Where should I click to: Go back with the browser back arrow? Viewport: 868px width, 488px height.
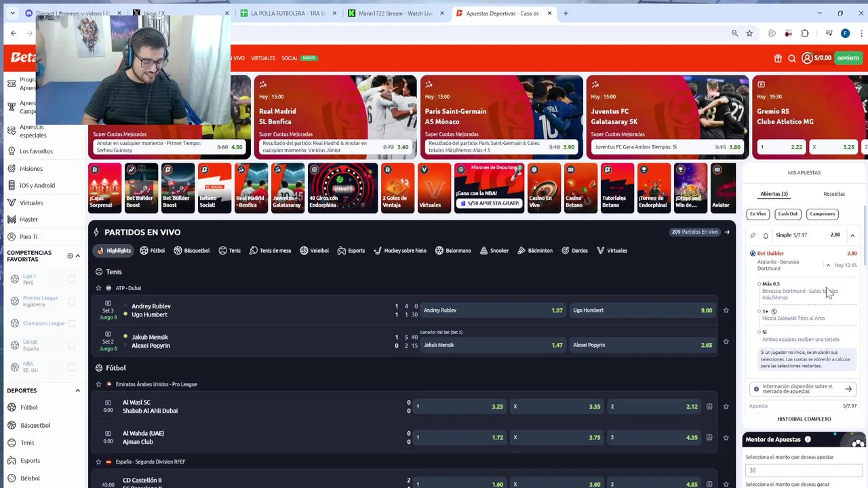tap(14, 33)
